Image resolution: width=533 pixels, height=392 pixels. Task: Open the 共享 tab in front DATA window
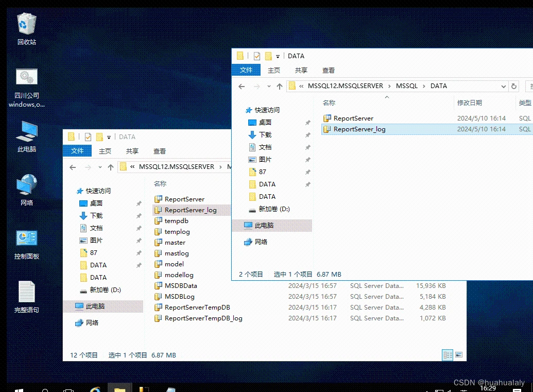tap(301, 70)
